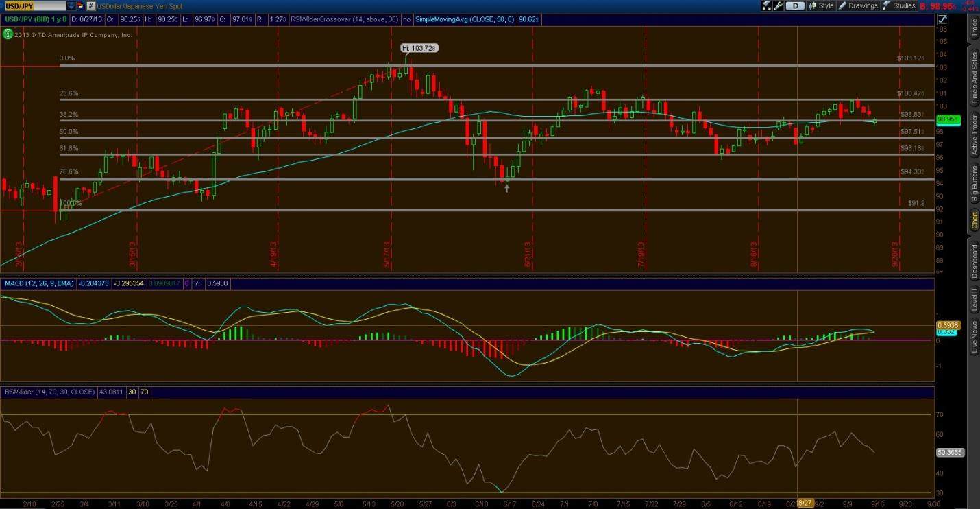Click the green 98.95 current price label
The width and height of the screenshot is (980, 509).
pyautogui.click(x=946, y=119)
